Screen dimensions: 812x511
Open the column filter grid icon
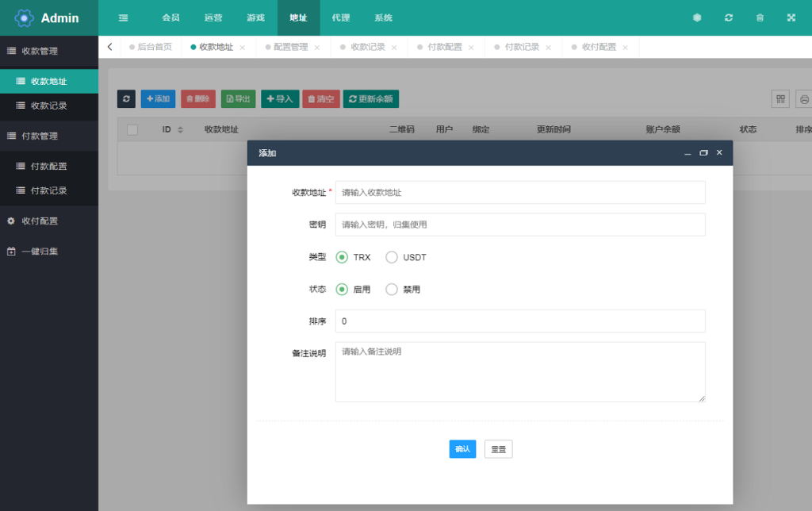point(780,99)
